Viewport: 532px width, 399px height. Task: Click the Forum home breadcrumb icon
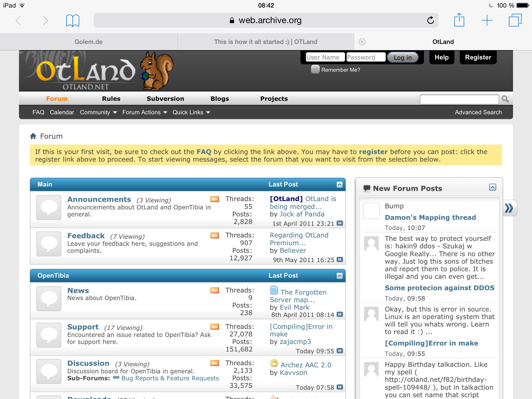[33, 136]
